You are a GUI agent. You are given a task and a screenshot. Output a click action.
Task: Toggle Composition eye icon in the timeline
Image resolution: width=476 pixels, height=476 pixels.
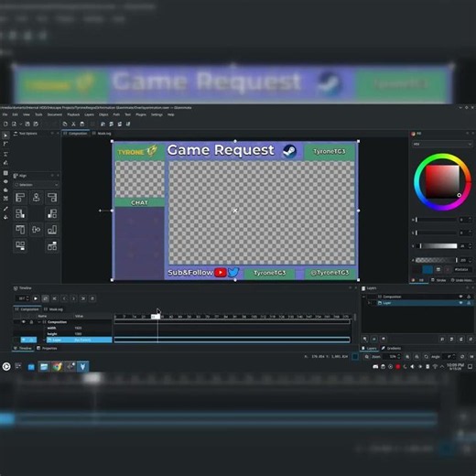tap(24, 322)
